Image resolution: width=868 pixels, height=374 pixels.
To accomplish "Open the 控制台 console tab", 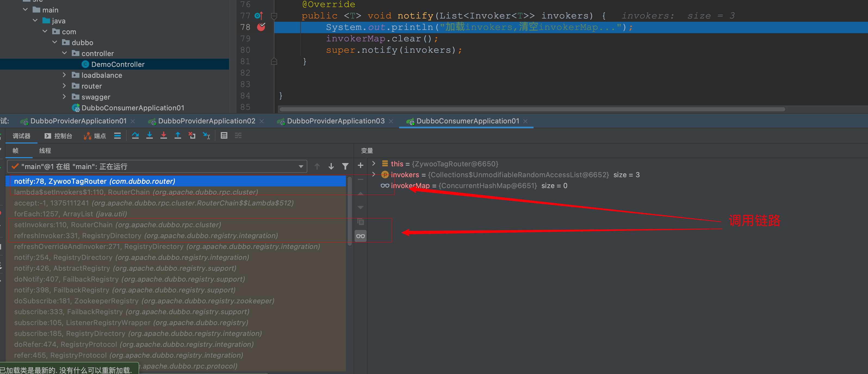I will click(59, 136).
